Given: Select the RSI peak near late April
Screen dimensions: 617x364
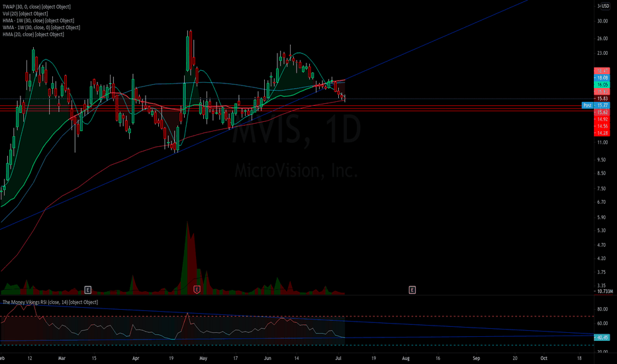Looking at the screenshot, I should click(x=188, y=314).
